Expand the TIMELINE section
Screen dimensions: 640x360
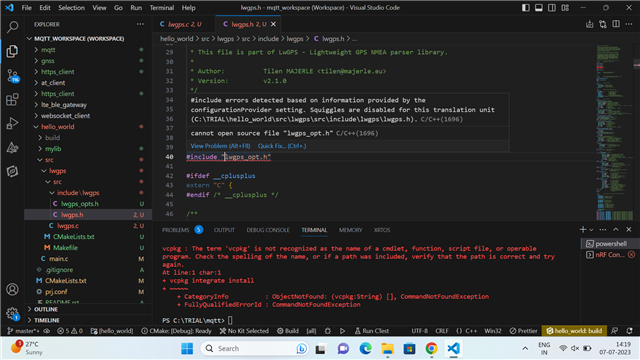coord(47,320)
